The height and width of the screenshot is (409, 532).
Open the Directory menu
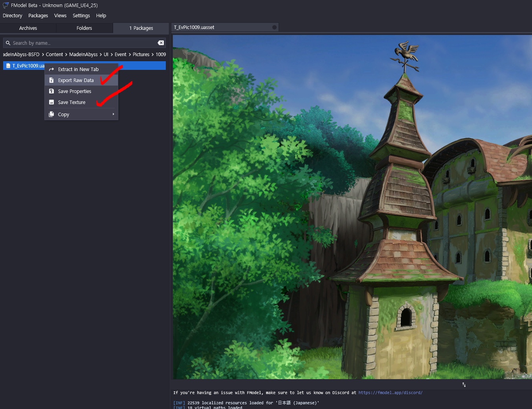click(13, 16)
